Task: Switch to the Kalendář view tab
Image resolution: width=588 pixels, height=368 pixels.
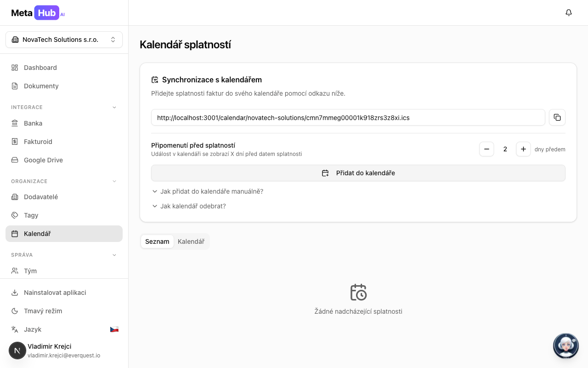Action: pos(191,241)
